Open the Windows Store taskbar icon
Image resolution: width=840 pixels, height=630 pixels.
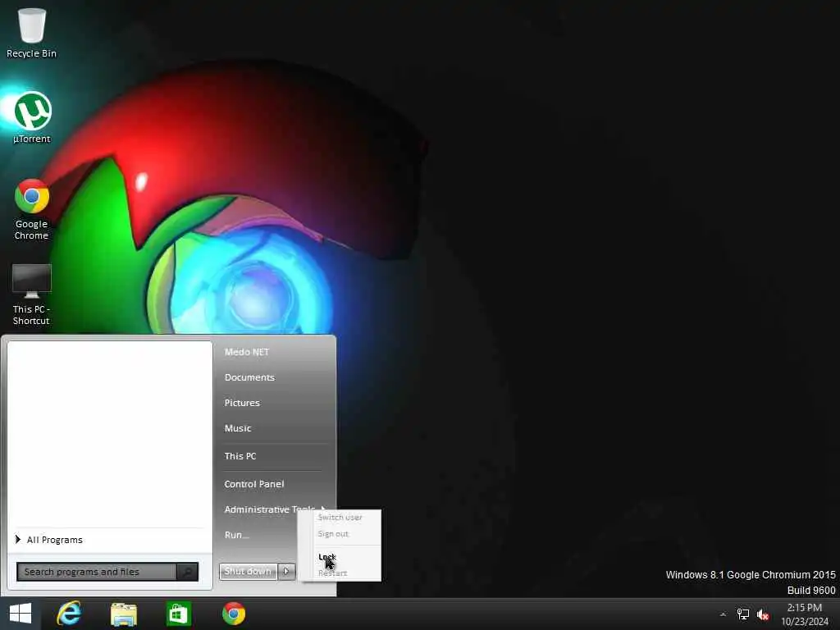pos(178,614)
